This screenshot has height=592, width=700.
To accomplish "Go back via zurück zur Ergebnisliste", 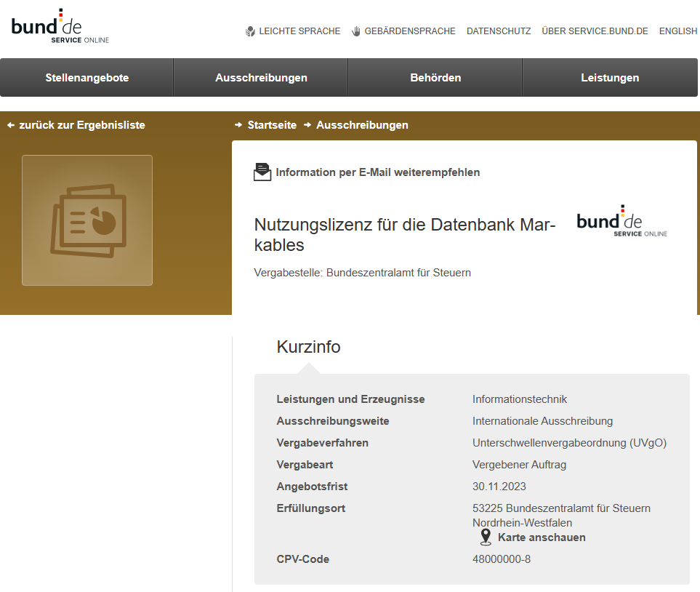I will pyautogui.click(x=82, y=125).
